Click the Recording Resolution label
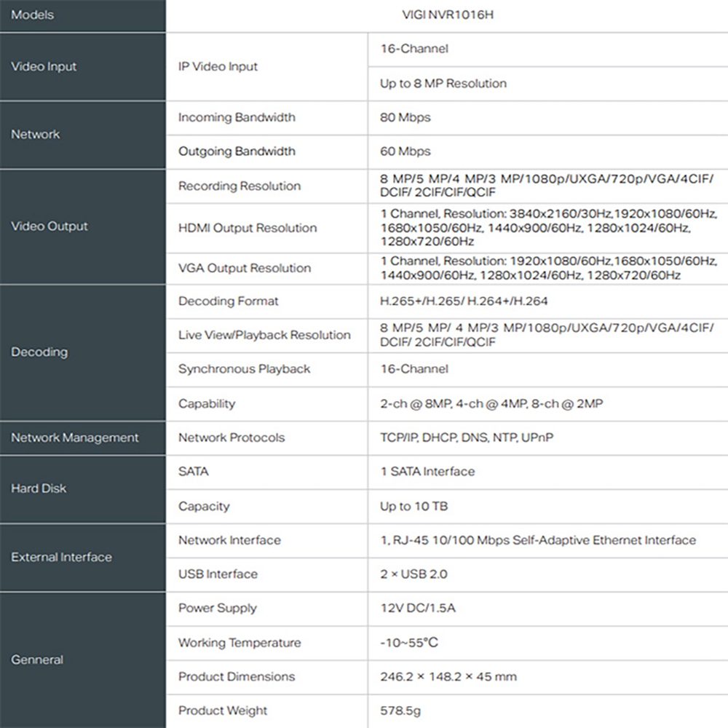This screenshot has width=728, height=728. tap(240, 186)
